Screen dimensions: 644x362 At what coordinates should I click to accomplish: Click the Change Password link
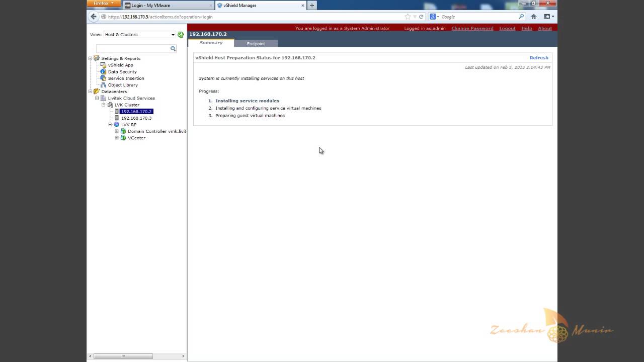[x=472, y=28]
